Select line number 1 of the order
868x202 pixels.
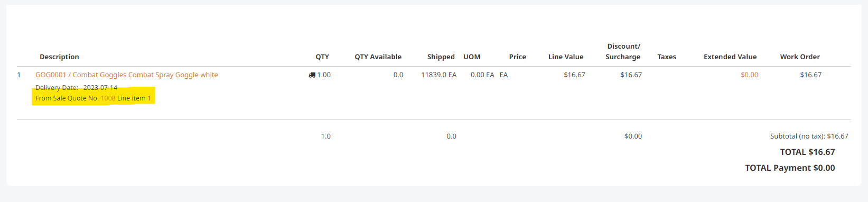click(x=19, y=75)
